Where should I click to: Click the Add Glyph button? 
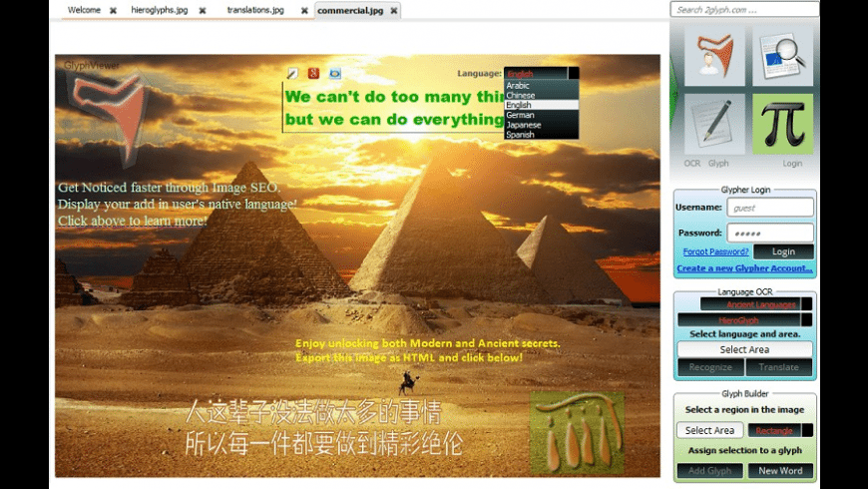[x=709, y=471]
